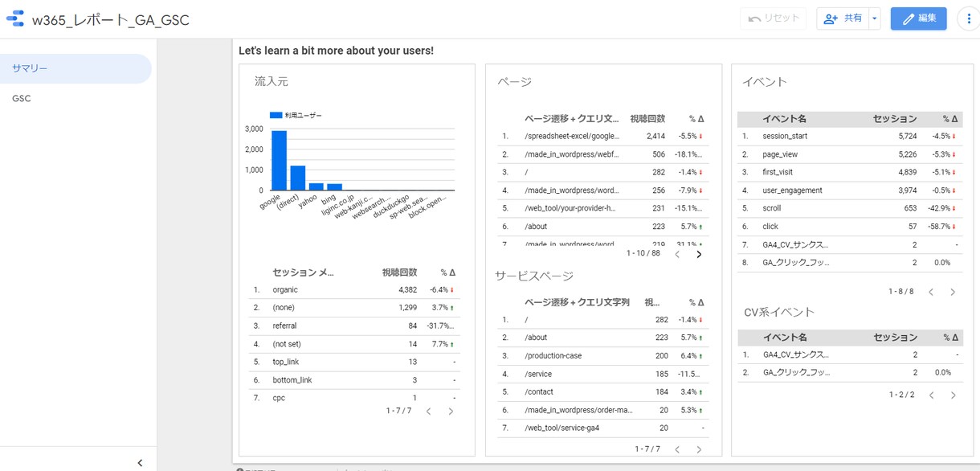The width and height of the screenshot is (980, 471).
Task: Click the 流入元 chart title
Action: [271, 81]
